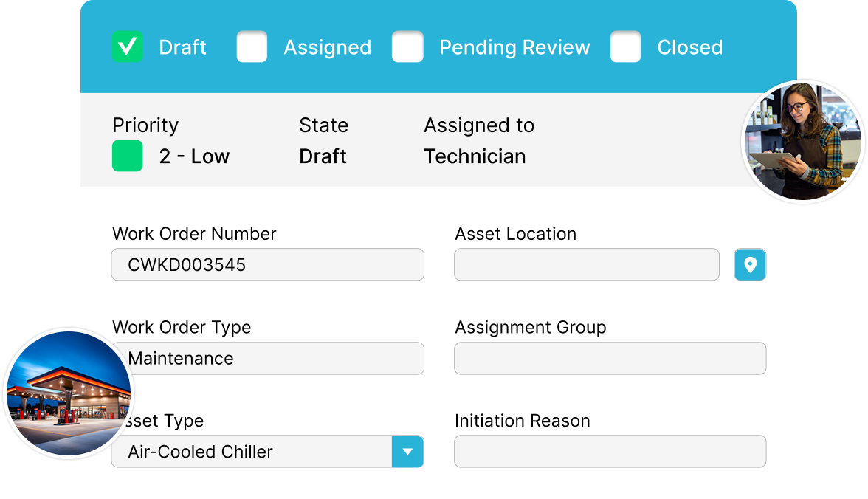Image resolution: width=868 pixels, height=499 pixels.
Task: Click the 2 - Low priority text
Action: coord(194,156)
